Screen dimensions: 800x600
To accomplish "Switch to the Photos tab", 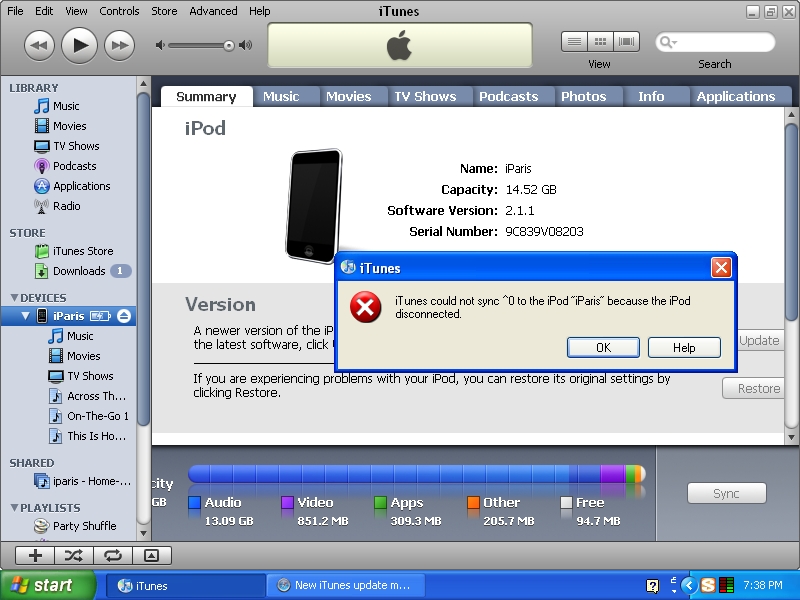I will click(584, 96).
